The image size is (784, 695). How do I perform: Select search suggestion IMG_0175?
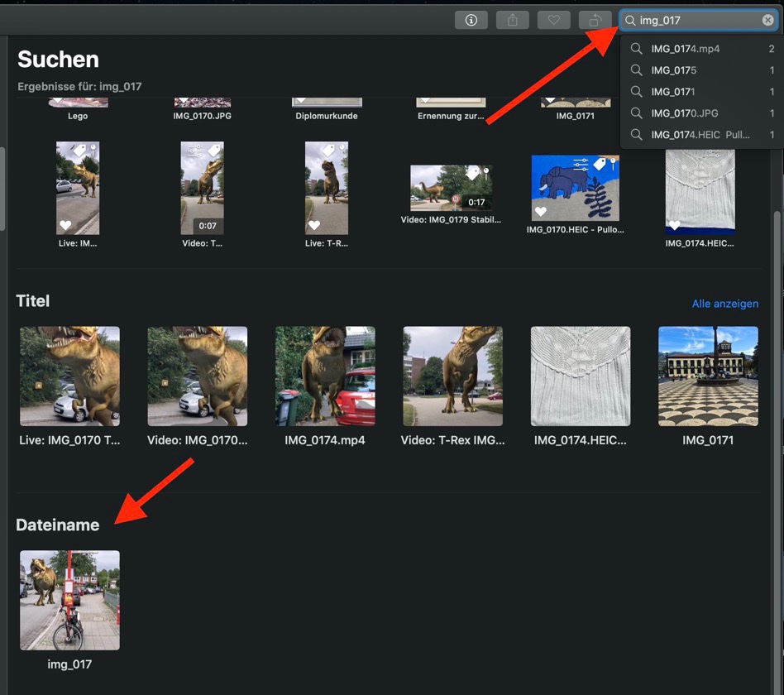(702, 70)
